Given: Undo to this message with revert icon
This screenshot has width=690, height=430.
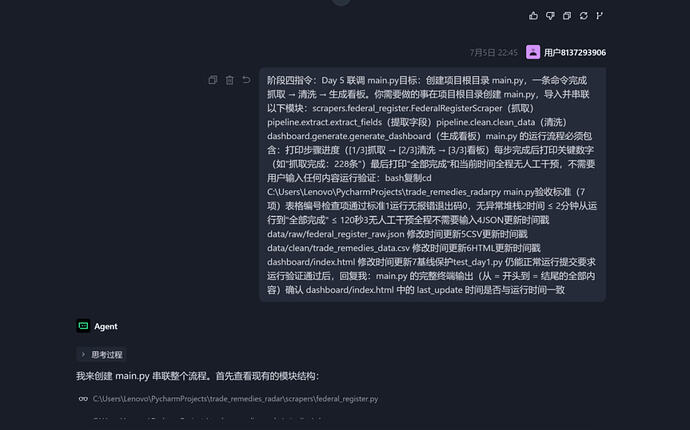Looking at the screenshot, I should (x=246, y=80).
